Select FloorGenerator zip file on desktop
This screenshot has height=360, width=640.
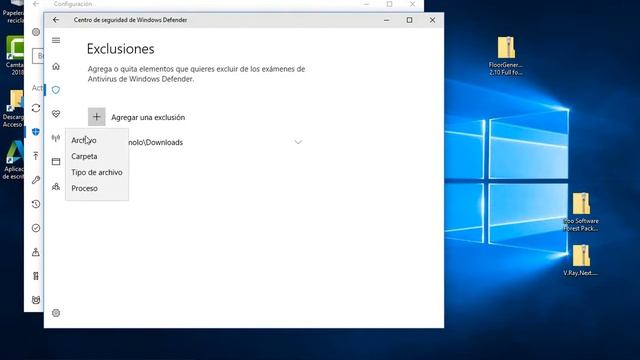coord(506,56)
